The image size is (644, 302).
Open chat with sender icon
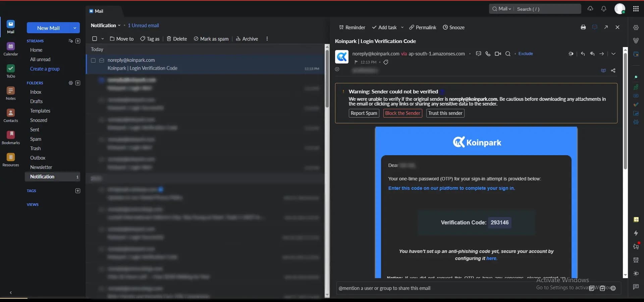[x=479, y=54]
